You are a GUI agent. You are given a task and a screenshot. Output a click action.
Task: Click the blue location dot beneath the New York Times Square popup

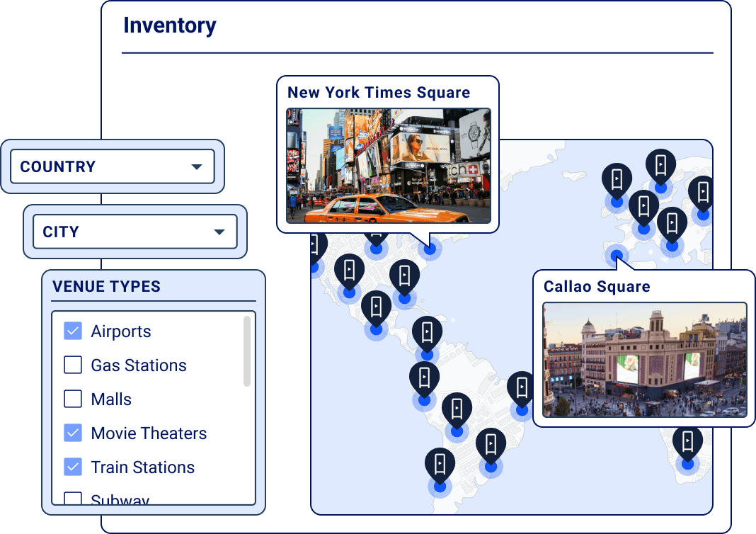[429, 248]
